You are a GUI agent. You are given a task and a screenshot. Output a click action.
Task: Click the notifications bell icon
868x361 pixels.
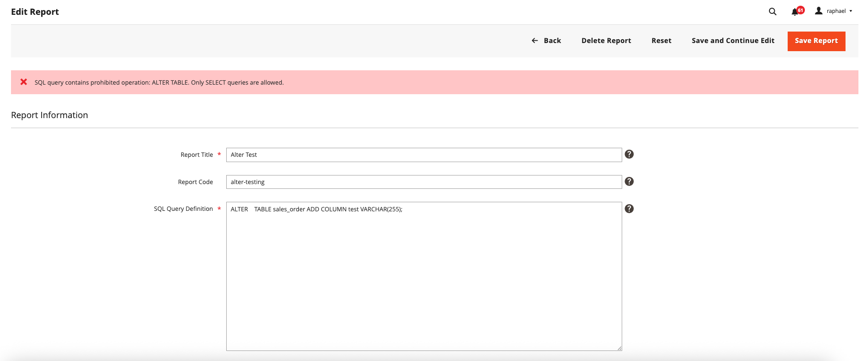(x=795, y=11)
